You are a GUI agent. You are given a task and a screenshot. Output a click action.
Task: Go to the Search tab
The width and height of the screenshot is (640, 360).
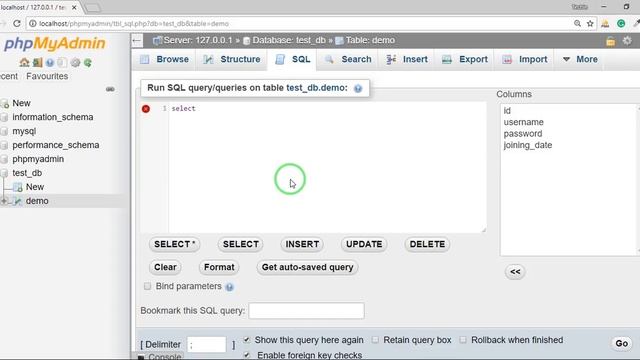pos(348,60)
